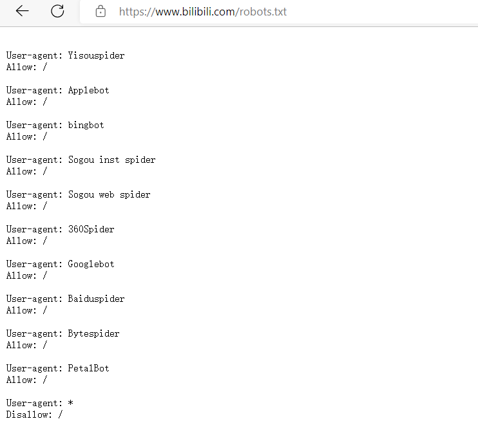The width and height of the screenshot is (478, 448).
Task: Click the 'User-agent: PetalBot' line
Action: (57, 368)
